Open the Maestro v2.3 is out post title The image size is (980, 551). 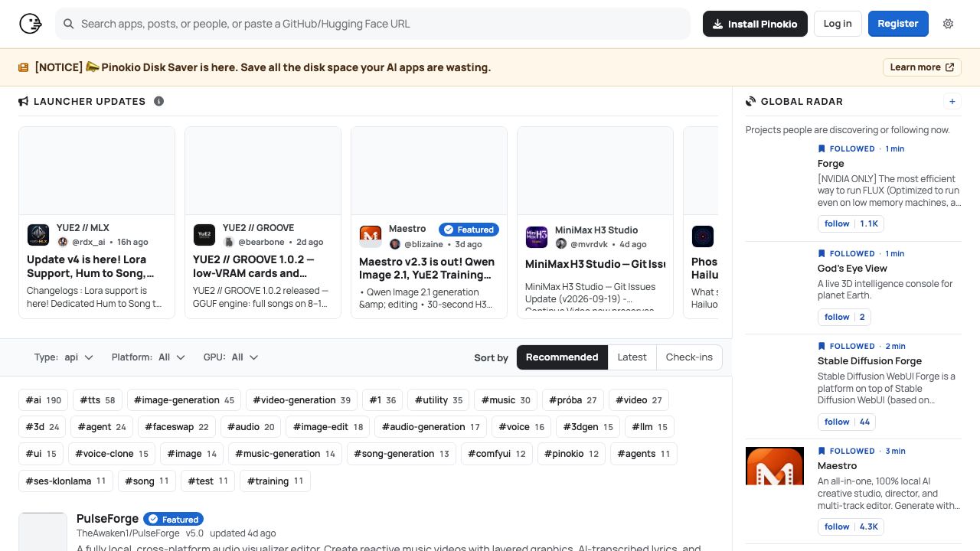[x=428, y=268]
